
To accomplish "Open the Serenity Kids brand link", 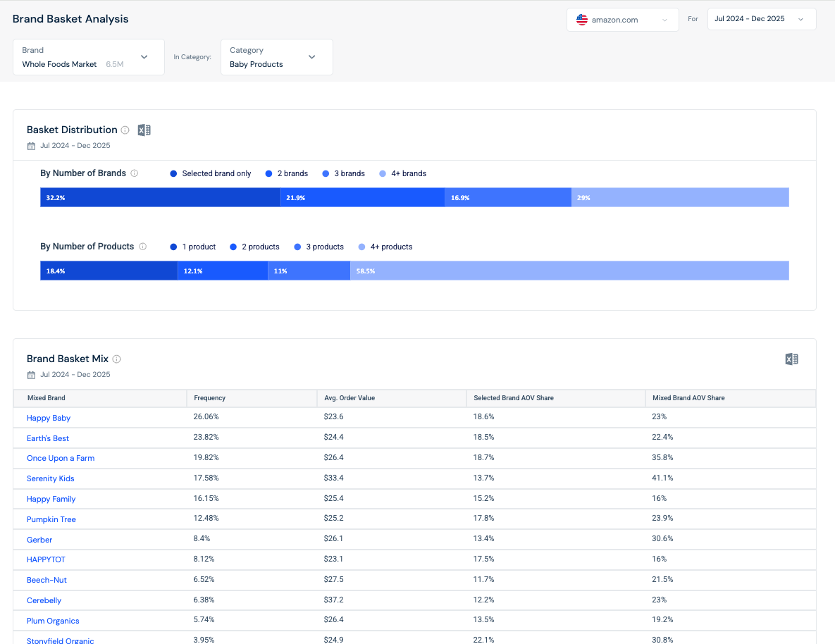I will pos(51,478).
